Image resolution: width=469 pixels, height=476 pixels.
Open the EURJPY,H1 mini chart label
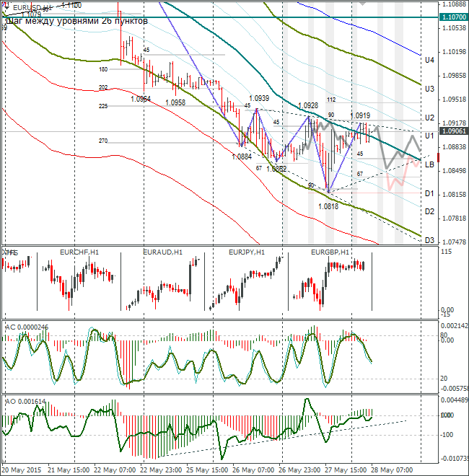coord(246,252)
